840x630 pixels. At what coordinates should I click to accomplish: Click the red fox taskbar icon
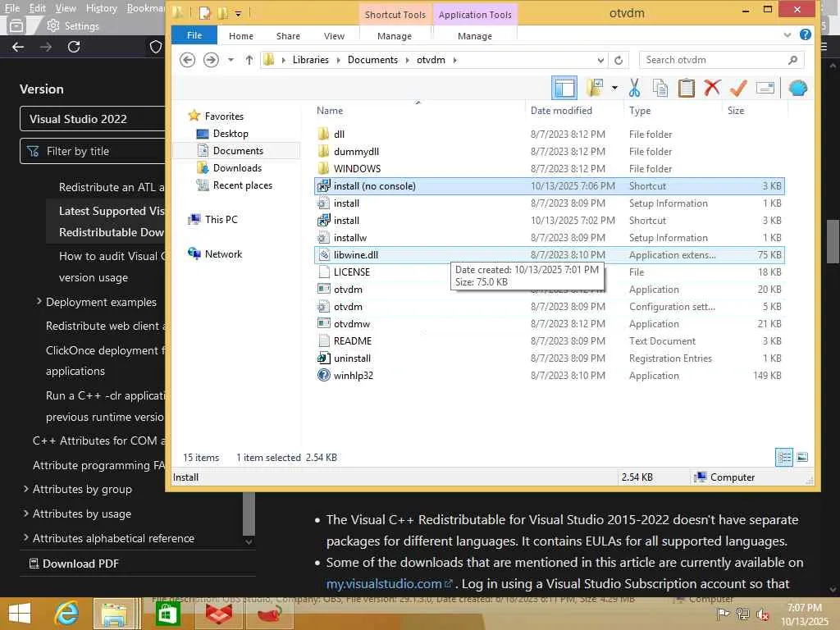click(x=218, y=614)
